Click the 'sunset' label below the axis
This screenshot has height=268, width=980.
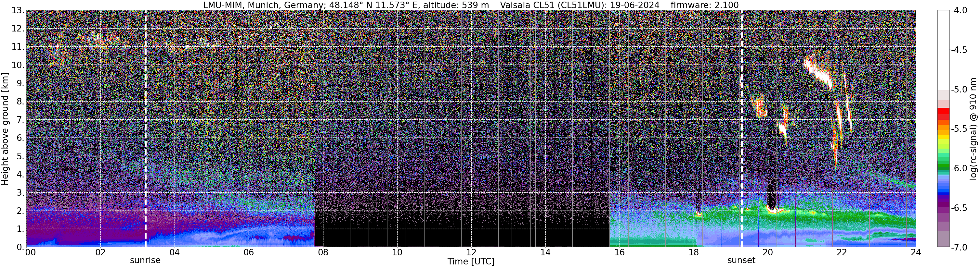click(x=741, y=261)
